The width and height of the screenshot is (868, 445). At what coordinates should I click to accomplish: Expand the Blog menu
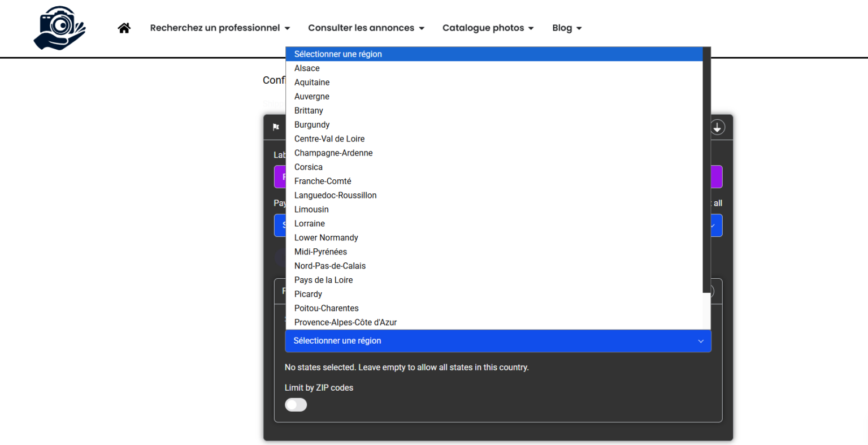click(567, 28)
